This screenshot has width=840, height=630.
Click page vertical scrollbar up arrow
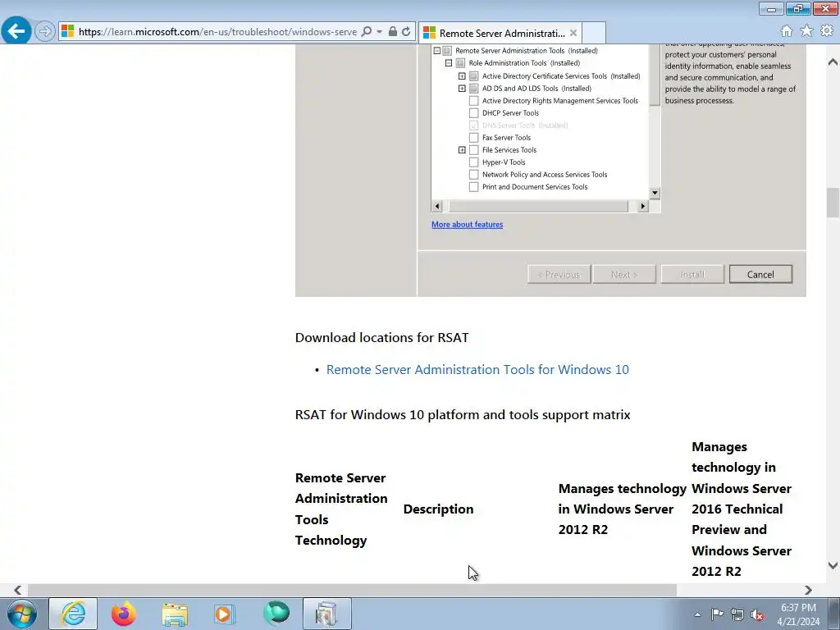833,62
